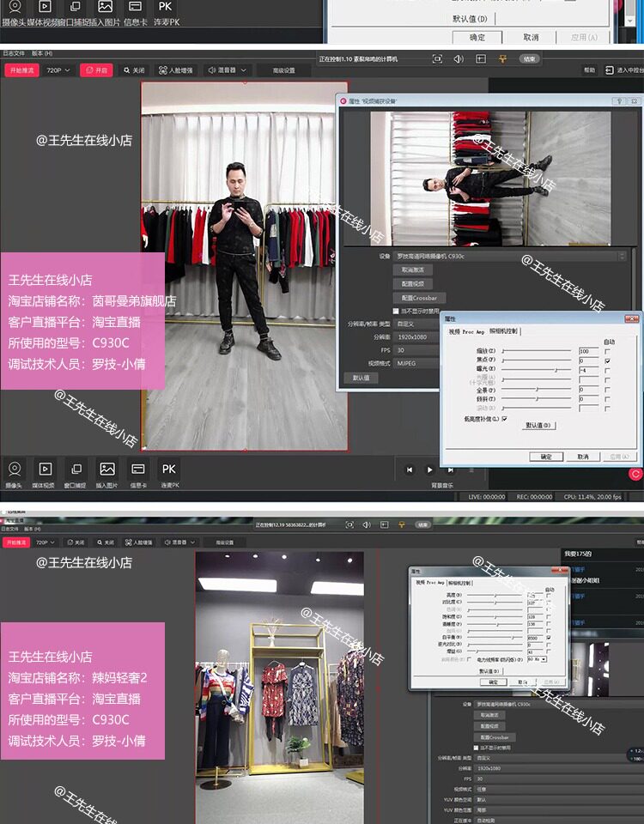
Task: Click 结束 in upper remote-control bar
Action: click(530, 59)
